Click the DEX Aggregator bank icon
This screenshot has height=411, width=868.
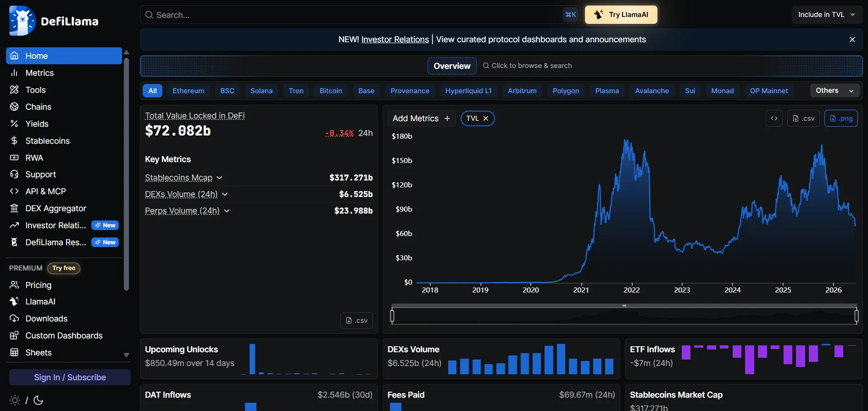coord(14,208)
